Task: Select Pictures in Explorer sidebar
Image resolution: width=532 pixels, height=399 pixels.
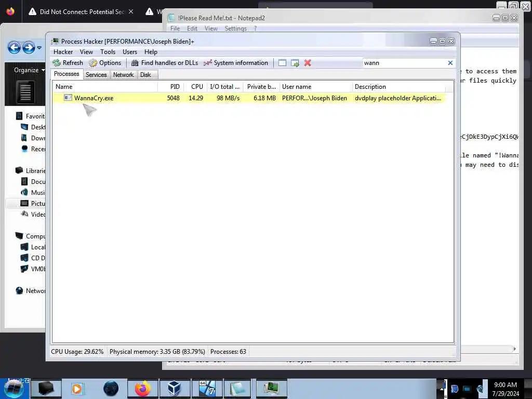Action: click(x=33, y=203)
